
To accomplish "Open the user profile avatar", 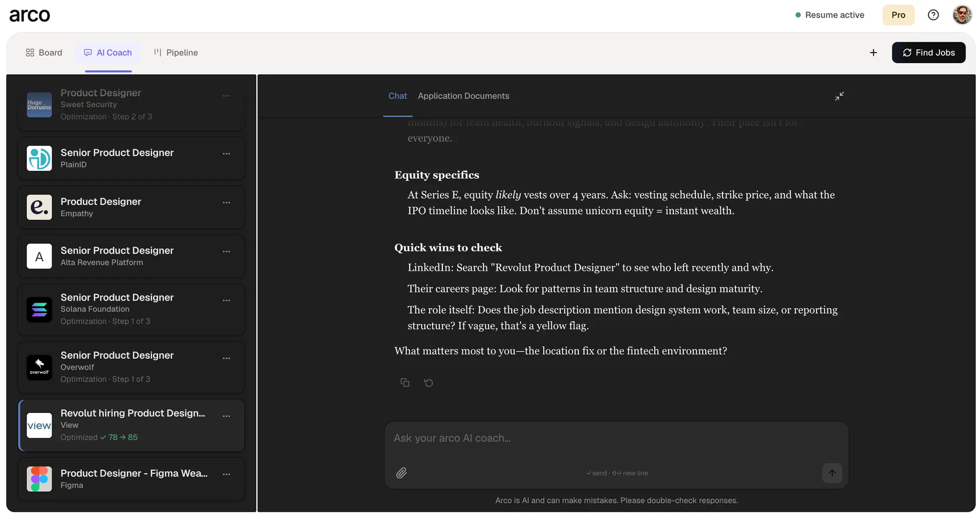I will [962, 15].
